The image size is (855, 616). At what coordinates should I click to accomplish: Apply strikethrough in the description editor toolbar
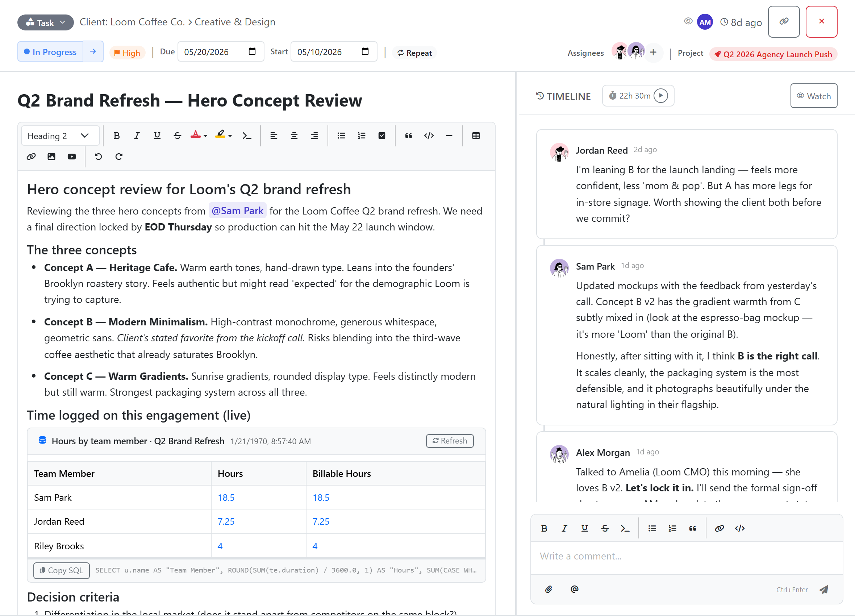[x=178, y=136]
